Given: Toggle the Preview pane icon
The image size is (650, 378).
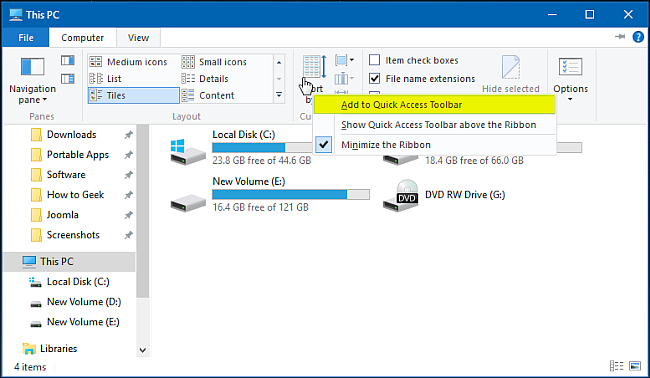Looking at the screenshot, I should [x=68, y=61].
